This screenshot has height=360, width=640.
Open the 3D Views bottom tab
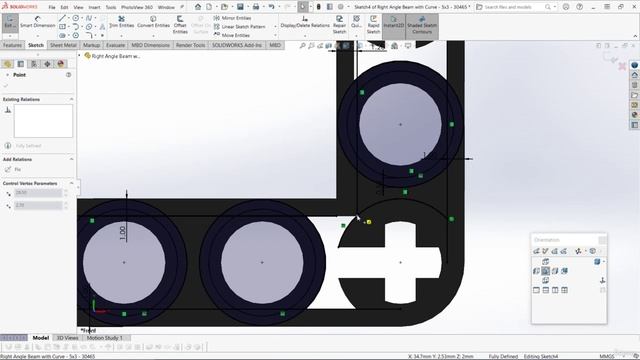click(x=67, y=338)
